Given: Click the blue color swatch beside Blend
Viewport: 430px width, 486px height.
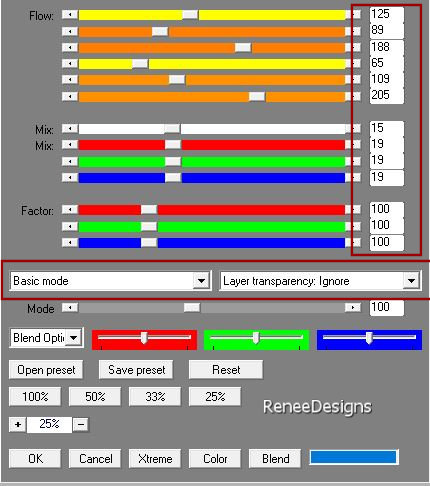Looking at the screenshot, I should point(353,457).
